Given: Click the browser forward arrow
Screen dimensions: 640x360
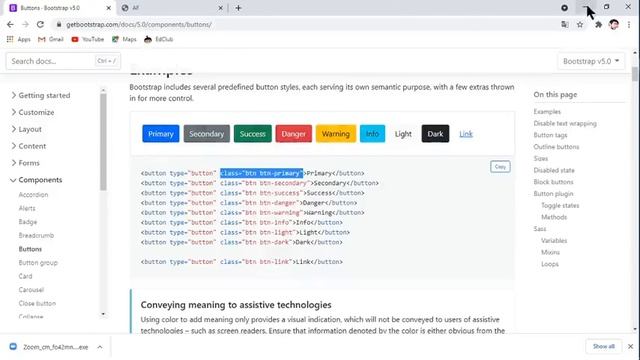Looking at the screenshot, I should [25, 24].
